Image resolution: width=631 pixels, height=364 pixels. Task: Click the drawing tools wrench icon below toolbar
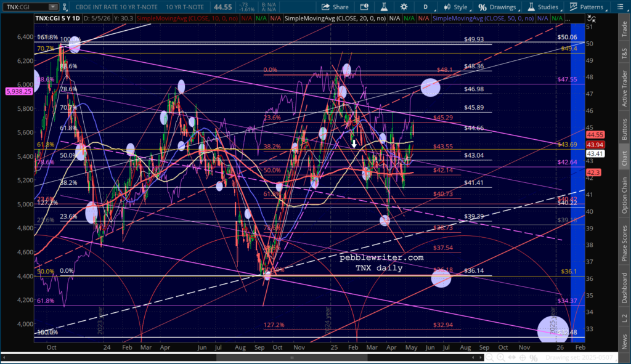point(591,18)
